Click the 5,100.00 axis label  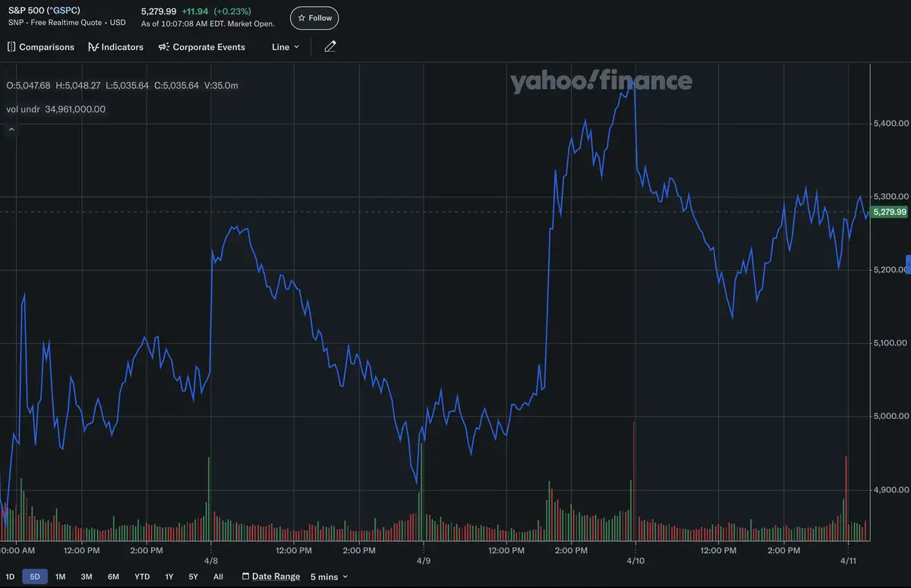pos(891,343)
